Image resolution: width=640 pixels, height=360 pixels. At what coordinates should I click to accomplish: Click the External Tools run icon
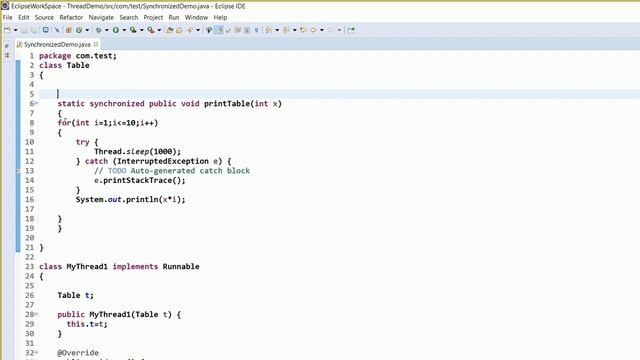[151, 30]
